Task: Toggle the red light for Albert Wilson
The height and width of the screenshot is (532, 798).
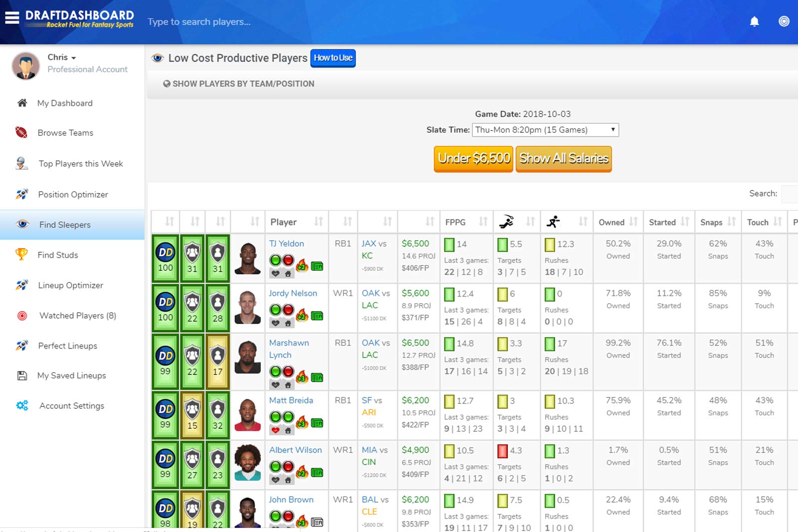Action: (x=288, y=466)
